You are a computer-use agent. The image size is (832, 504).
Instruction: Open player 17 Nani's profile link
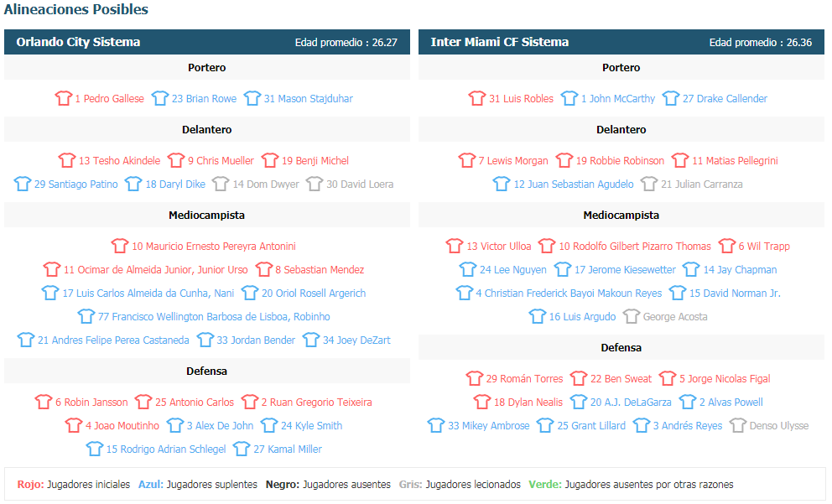click(148, 294)
